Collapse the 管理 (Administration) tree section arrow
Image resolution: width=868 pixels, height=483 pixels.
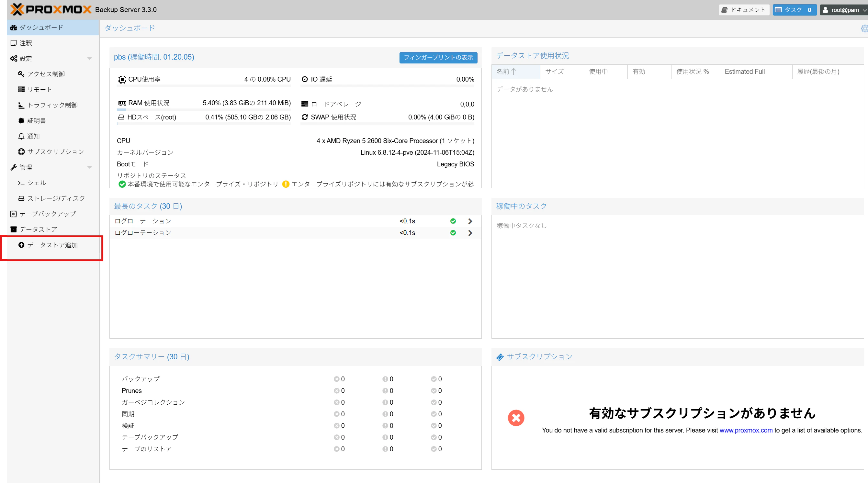point(90,167)
